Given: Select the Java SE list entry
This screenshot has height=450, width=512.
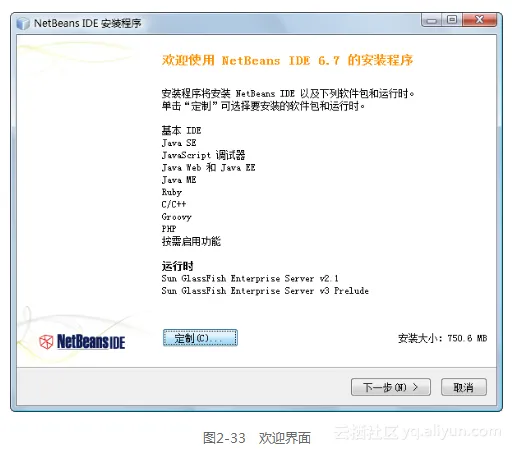Looking at the screenshot, I should pos(179,143).
